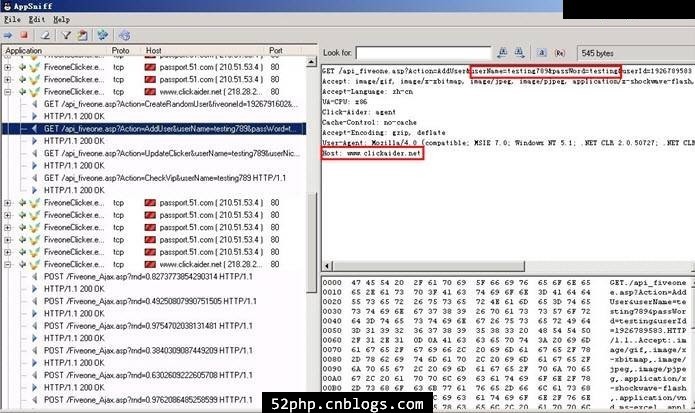Click the blue network nodes toolbar icon
This screenshot has width=695, height=413.
click(x=103, y=35)
